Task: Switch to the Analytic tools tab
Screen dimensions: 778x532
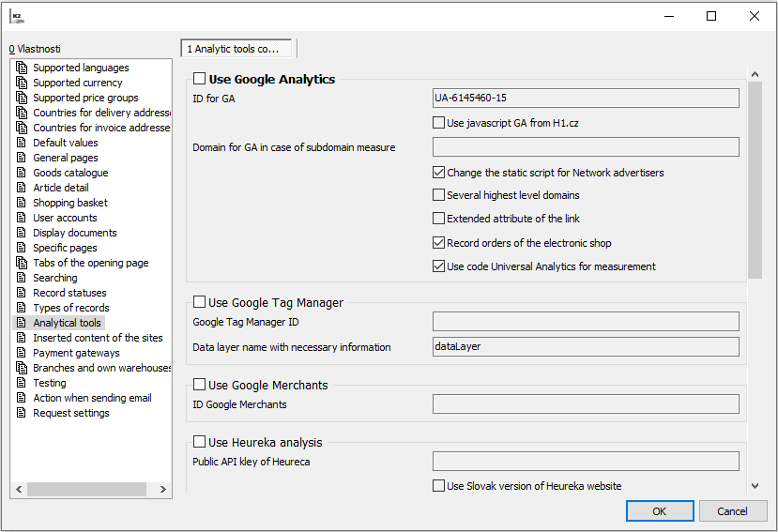Action: 236,48
